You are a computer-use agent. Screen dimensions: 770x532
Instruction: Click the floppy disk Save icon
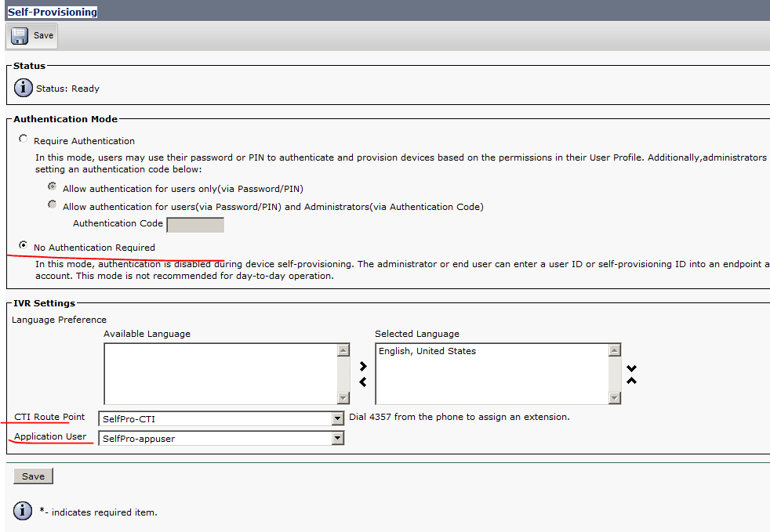point(20,36)
